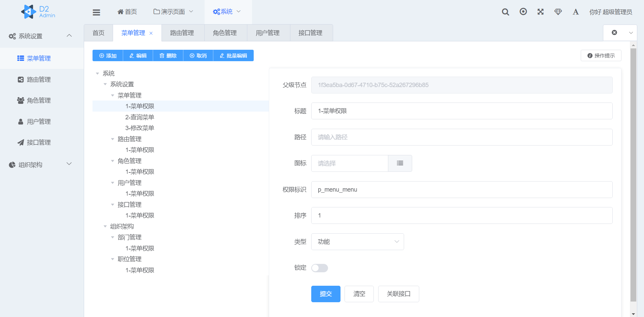Click the 路径 input field

tap(462, 137)
